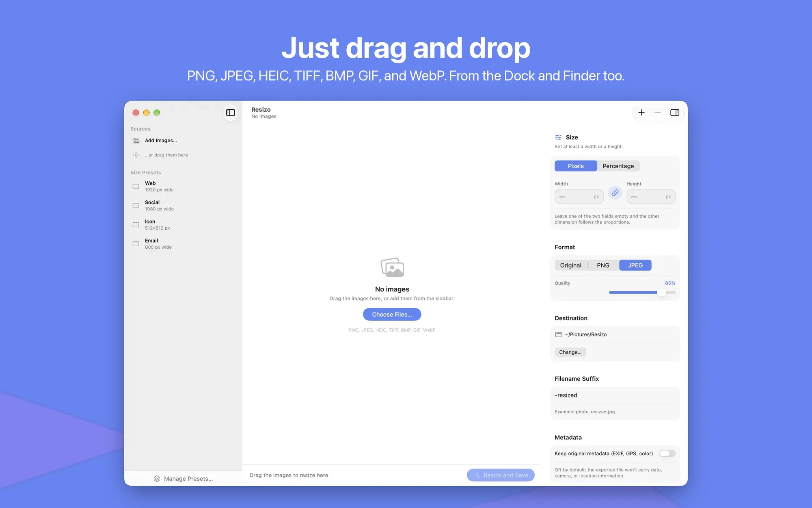Viewport: 812px width, 508px height.
Task: Click the Height pixel input field
Action: point(651,197)
